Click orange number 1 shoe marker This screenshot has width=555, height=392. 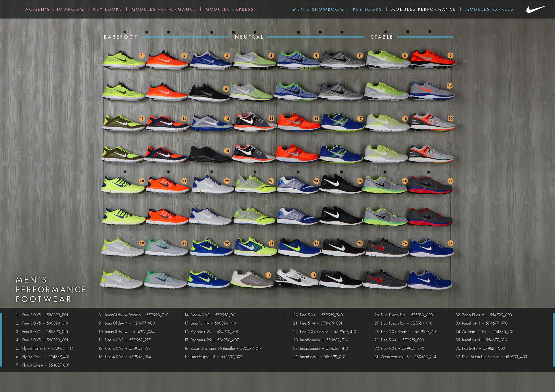(x=142, y=55)
